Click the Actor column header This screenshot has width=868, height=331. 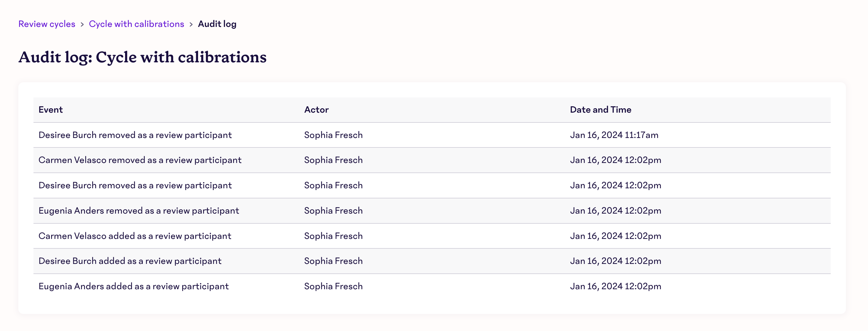pos(316,110)
